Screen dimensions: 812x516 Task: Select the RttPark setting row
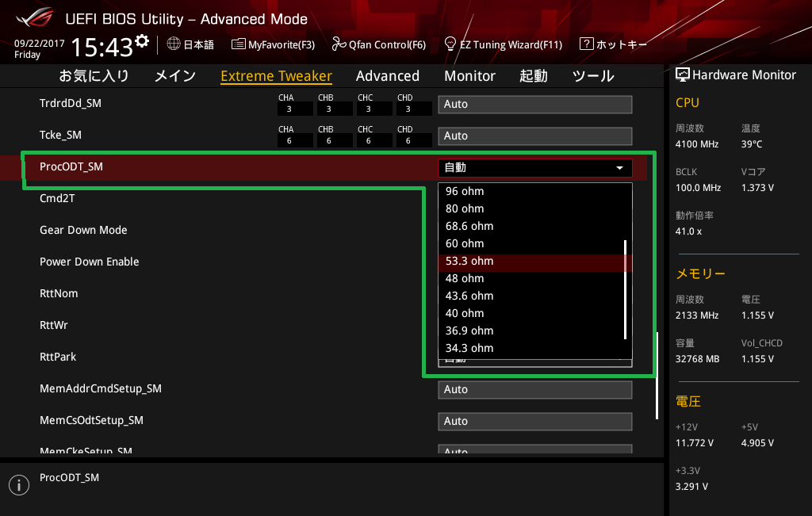coord(57,357)
